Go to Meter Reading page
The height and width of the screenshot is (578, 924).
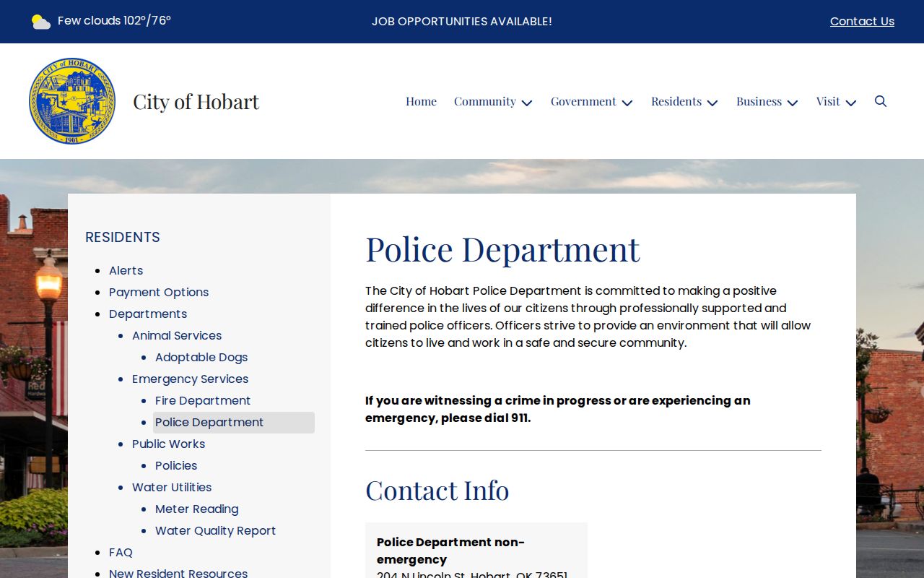coord(196,509)
